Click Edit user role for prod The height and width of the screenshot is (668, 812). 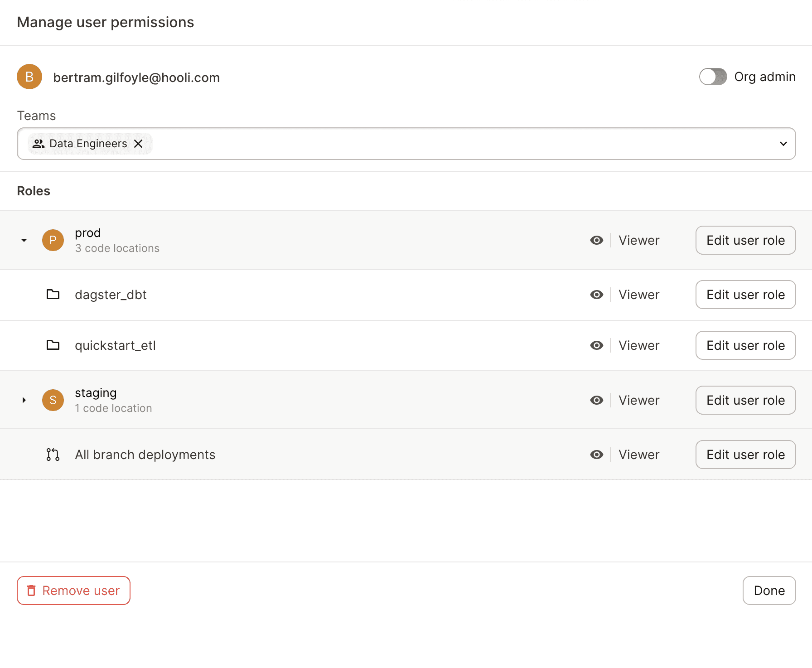(x=745, y=240)
